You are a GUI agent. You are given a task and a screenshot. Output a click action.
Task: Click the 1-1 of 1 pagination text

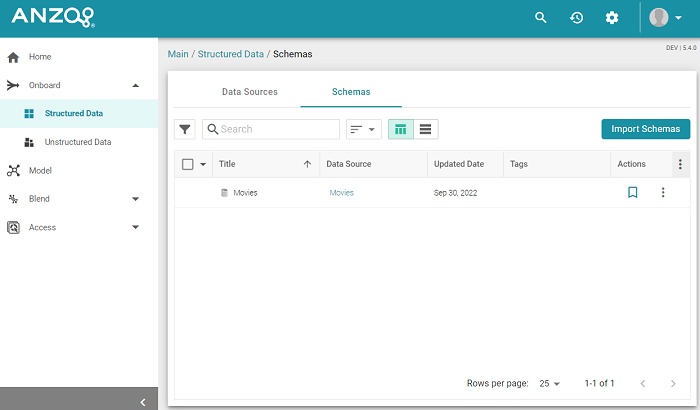pos(600,383)
